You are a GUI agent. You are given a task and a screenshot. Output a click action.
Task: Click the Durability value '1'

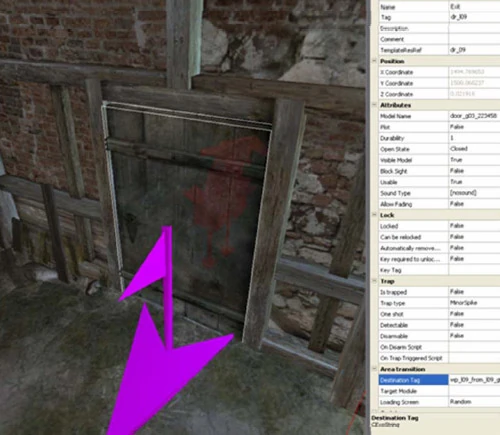pos(474,138)
